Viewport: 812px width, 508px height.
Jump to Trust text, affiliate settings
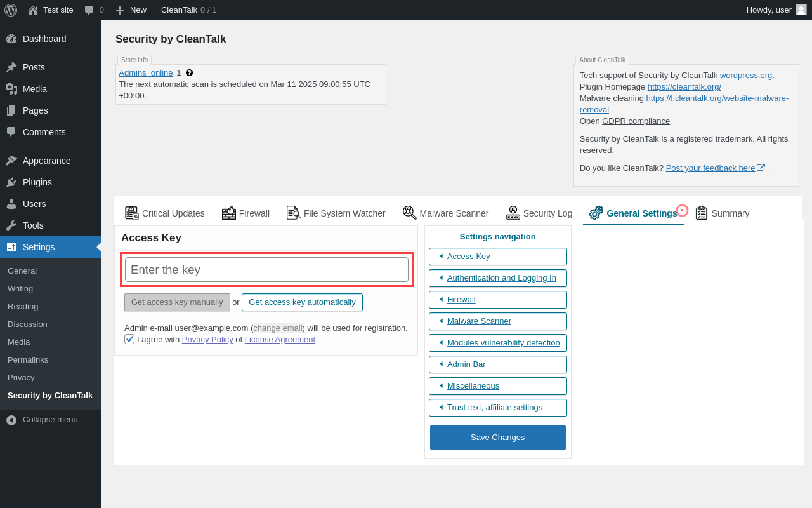[x=498, y=408]
